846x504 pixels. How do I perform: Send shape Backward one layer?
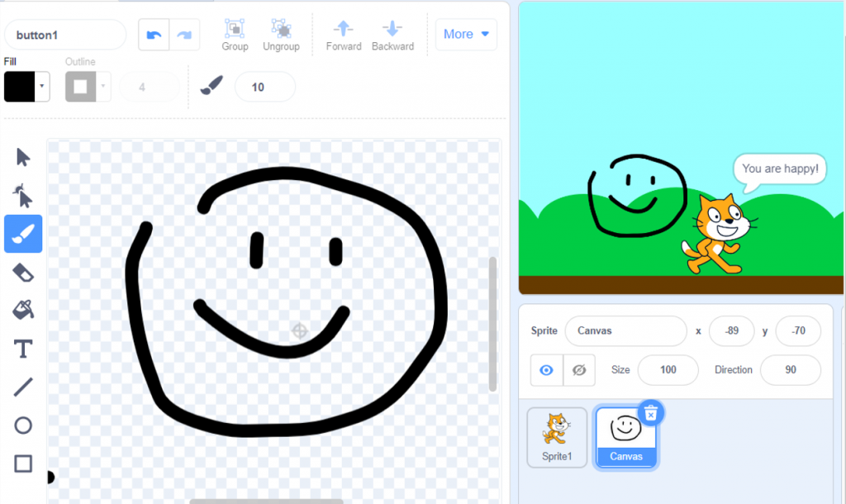pyautogui.click(x=392, y=35)
